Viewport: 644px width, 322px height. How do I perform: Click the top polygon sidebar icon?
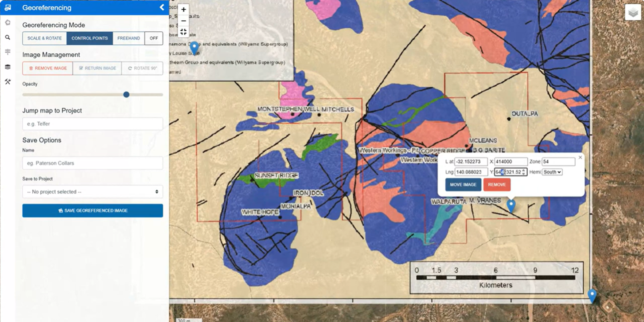[8, 23]
